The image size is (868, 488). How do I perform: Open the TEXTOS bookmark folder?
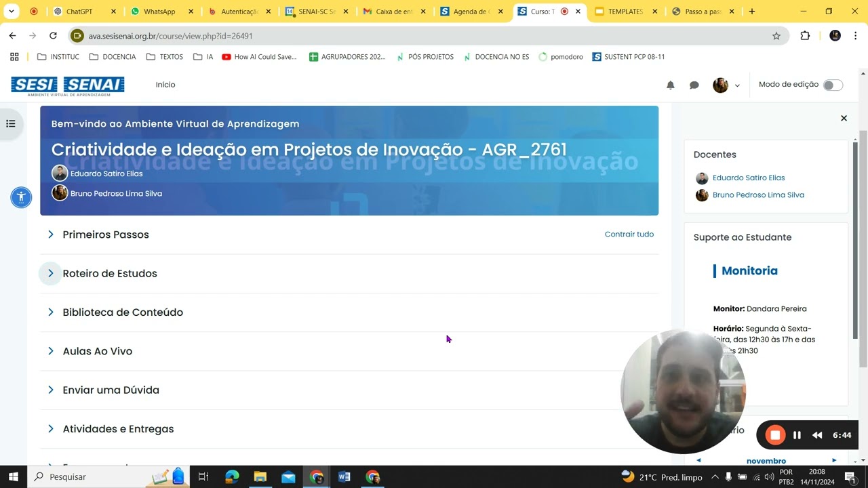165,57
